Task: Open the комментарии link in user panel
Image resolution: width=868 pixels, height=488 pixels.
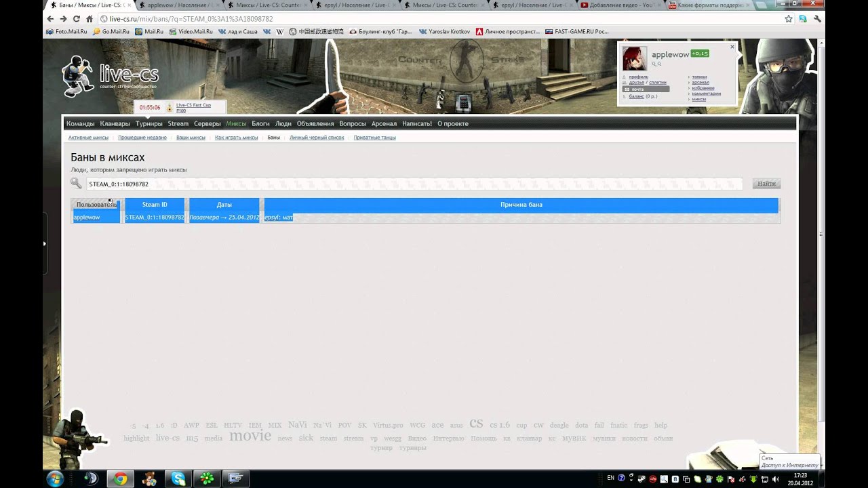Action: coord(706,94)
